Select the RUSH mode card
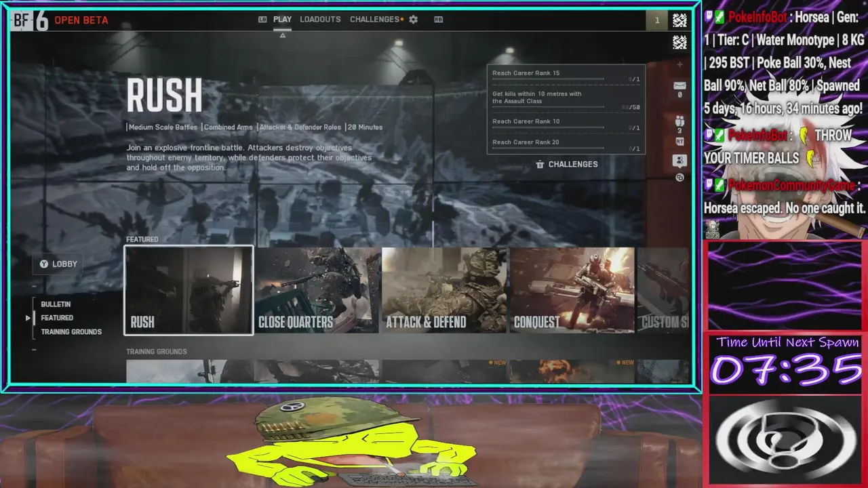Viewport: 868px width, 488px height. [189, 290]
